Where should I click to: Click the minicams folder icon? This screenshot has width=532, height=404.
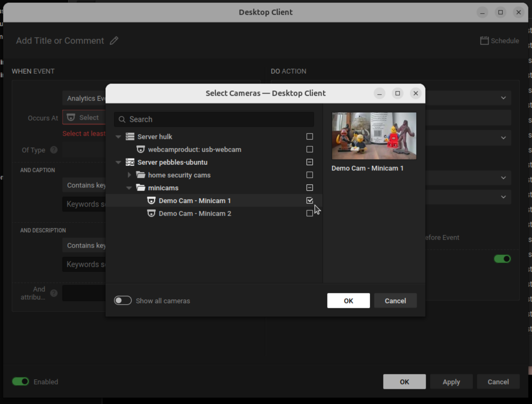point(140,188)
